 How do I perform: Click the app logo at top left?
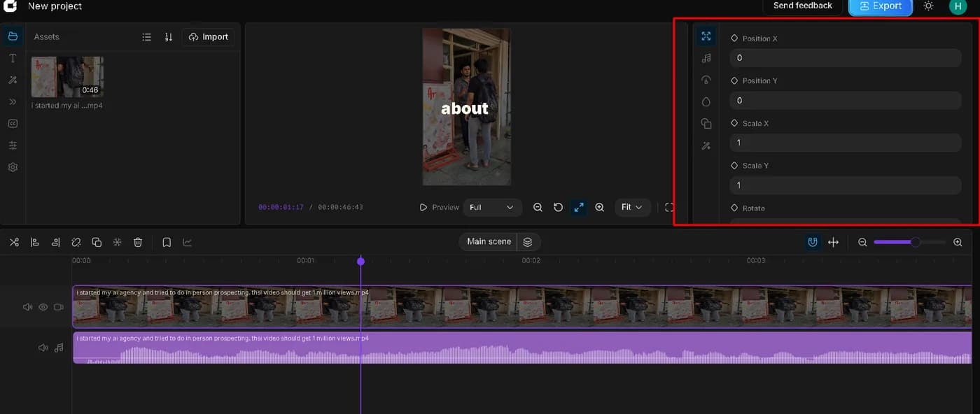coord(10,6)
